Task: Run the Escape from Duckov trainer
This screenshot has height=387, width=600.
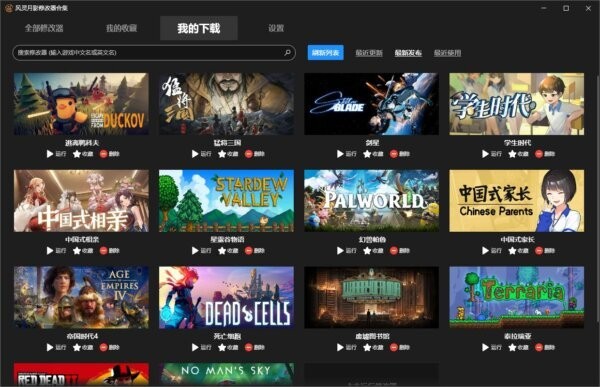Action: (56, 154)
